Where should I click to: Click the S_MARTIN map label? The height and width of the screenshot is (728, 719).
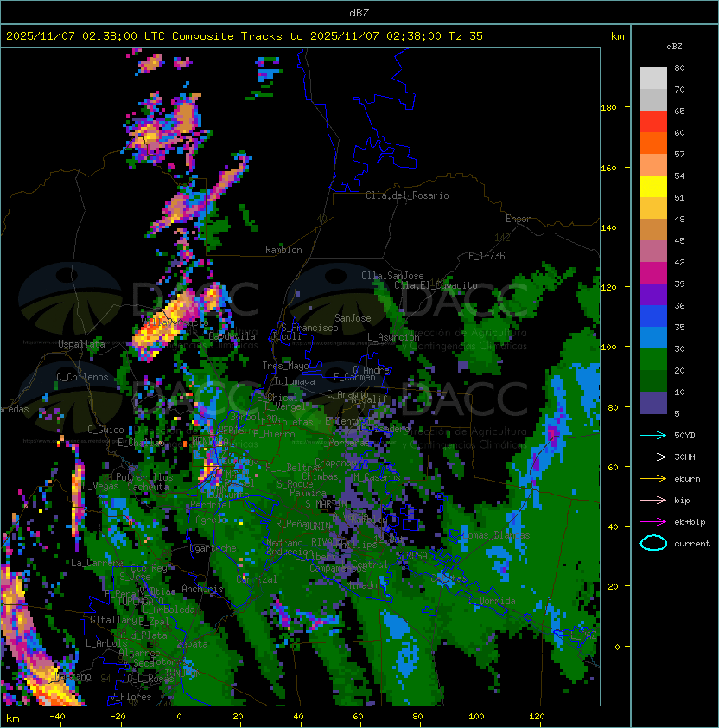(x=326, y=504)
